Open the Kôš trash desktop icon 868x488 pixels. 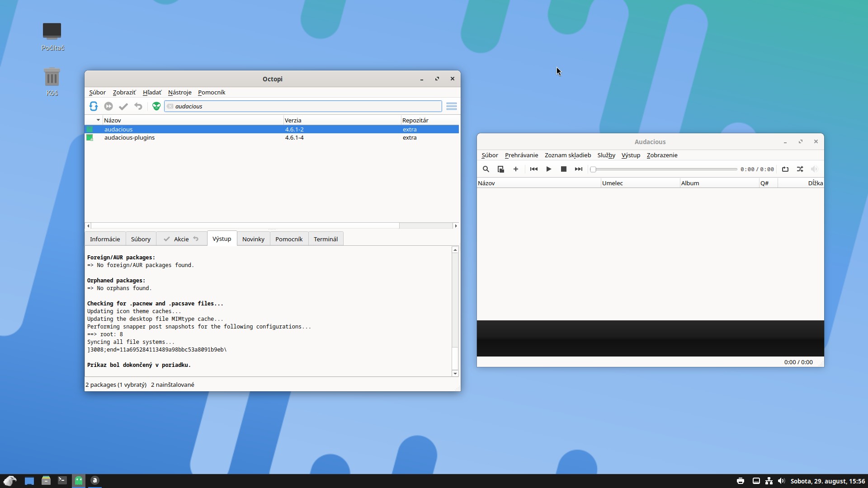point(52,82)
